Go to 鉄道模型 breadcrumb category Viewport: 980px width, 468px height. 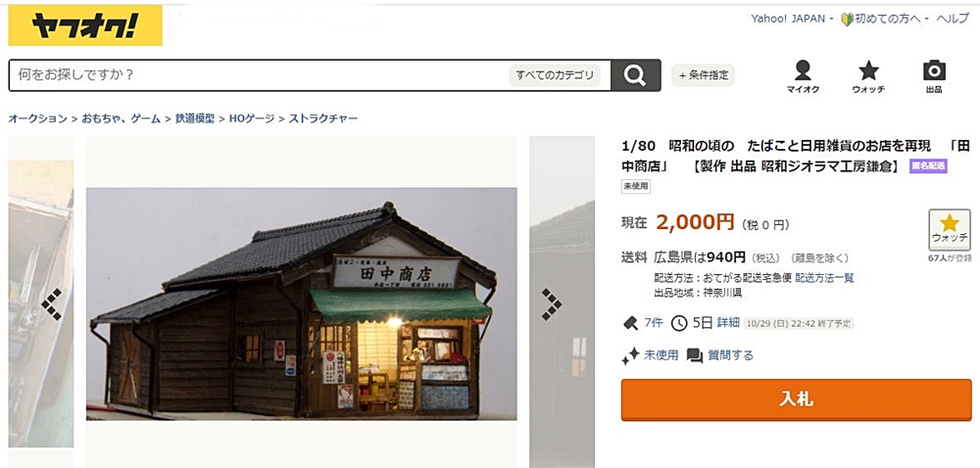click(x=194, y=118)
